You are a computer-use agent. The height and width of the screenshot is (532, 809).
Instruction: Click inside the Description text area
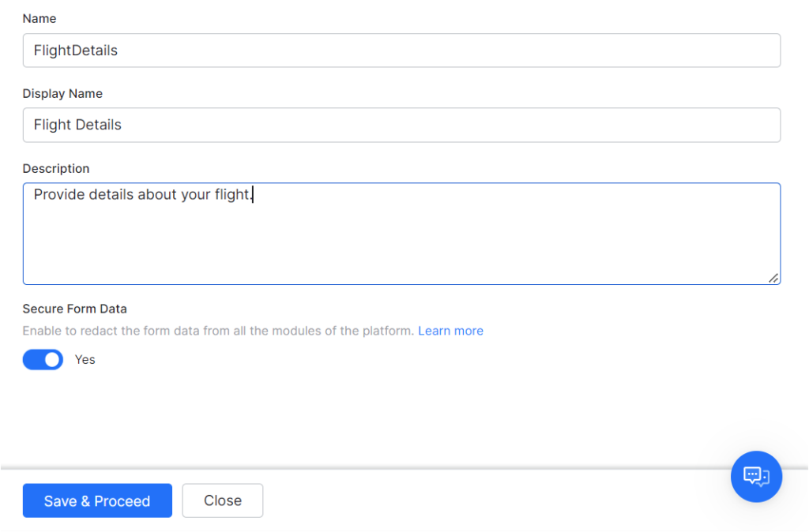point(401,234)
